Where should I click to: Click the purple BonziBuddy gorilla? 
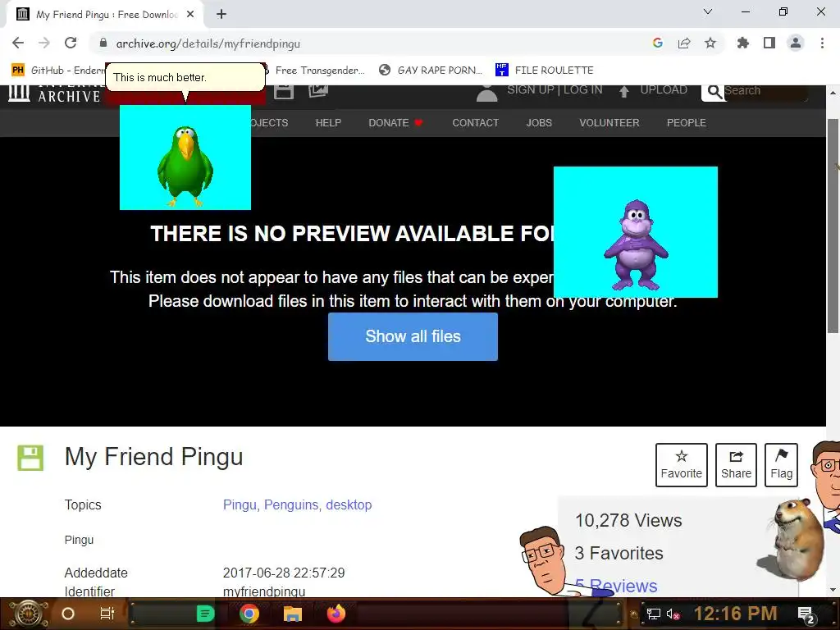(636, 244)
